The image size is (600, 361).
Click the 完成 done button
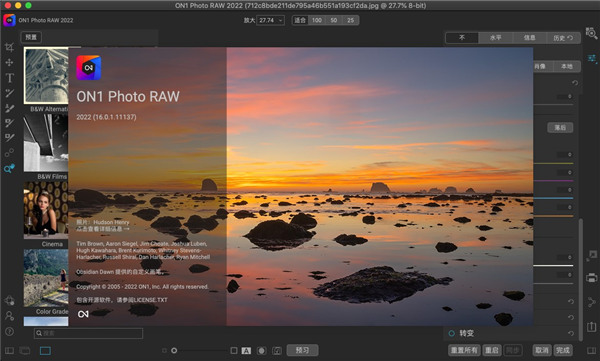(x=563, y=350)
